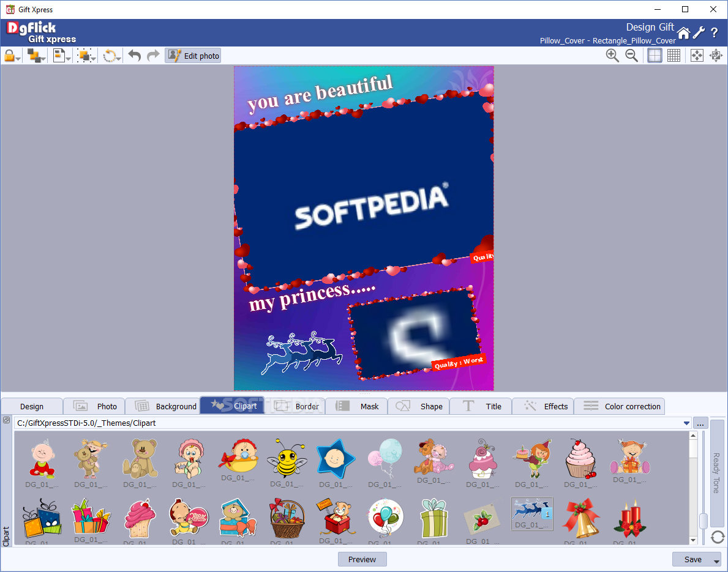This screenshot has width=728, height=572.
Task: Expand the clipart folder path dropdown
Action: 686,423
